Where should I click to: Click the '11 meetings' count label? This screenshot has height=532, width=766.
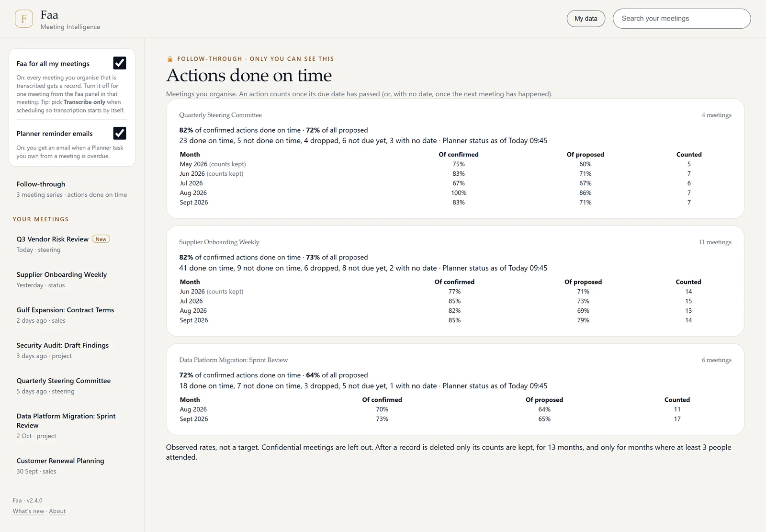coord(715,242)
